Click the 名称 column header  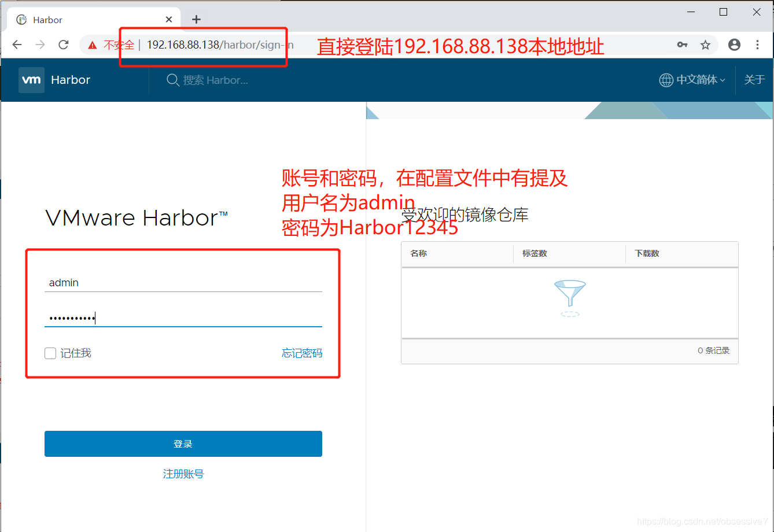pyautogui.click(x=457, y=253)
